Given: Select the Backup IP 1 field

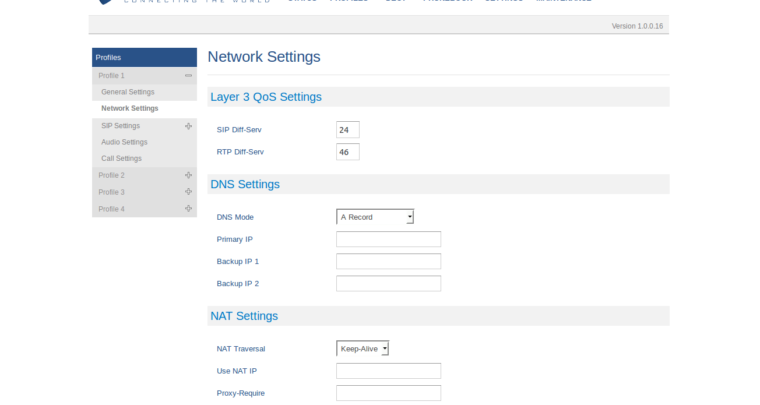Looking at the screenshot, I should [388, 262].
